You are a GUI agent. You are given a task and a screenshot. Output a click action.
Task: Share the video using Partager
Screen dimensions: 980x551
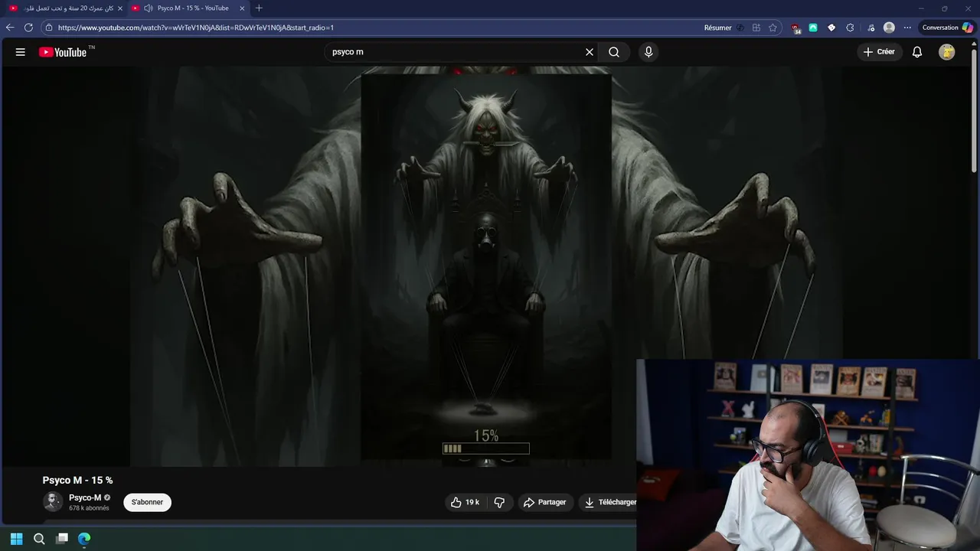[x=544, y=502]
